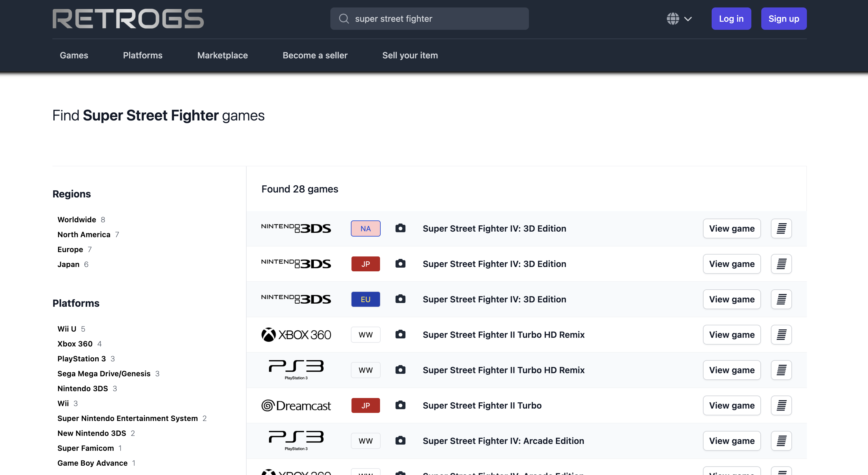Click camera icon for Dreamcast II Turbo
This screenshot has width=868, height=475.
[400, 405]
